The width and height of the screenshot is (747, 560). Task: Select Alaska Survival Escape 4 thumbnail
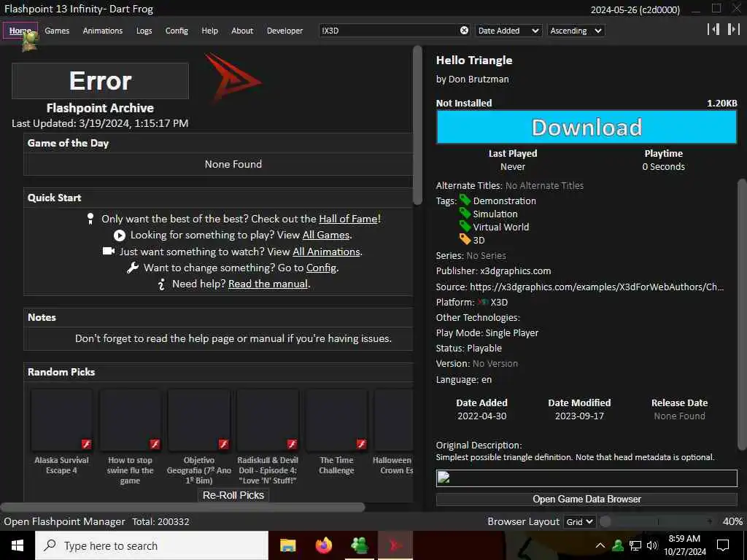point(61,420)
